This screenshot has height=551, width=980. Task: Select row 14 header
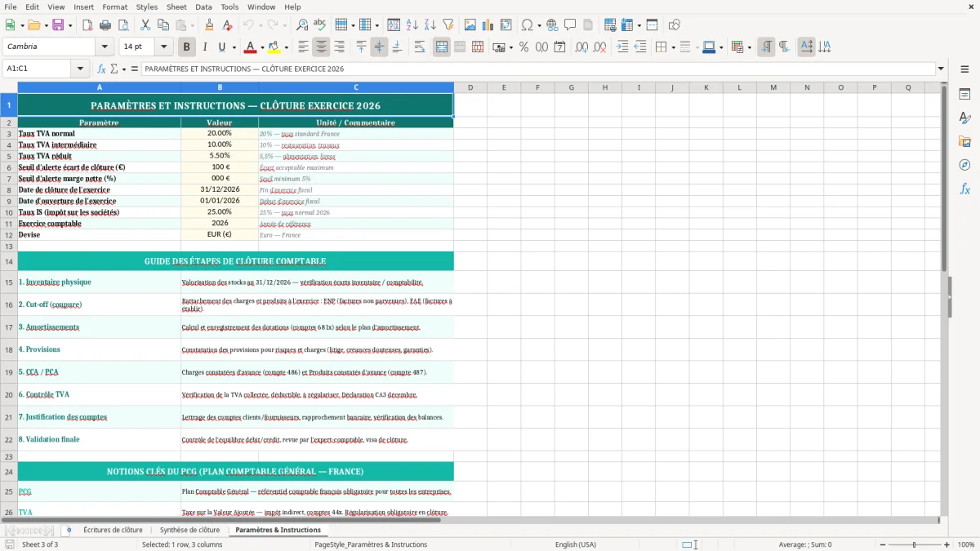pos(9,261)
